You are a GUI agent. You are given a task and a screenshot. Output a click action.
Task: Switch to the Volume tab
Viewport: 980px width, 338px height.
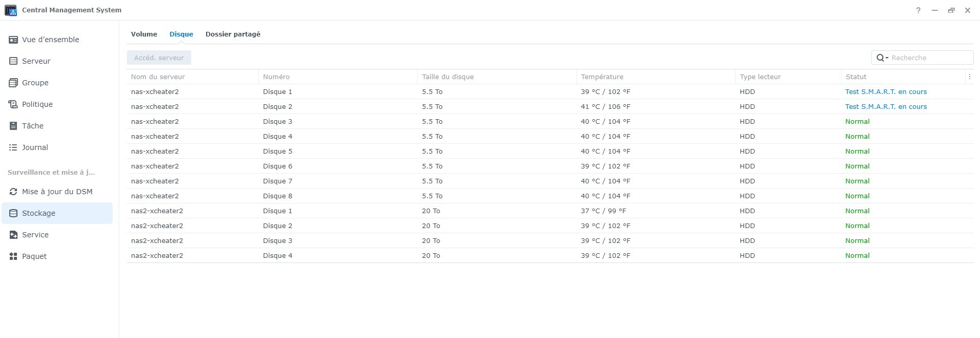[x=144, y=34]
